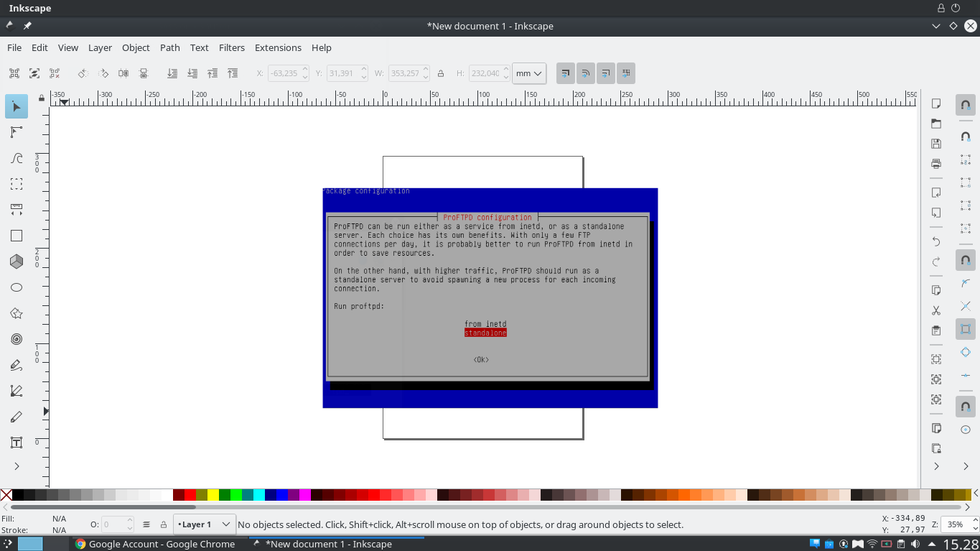Open the Layer menu
Image resolution: width=980 pixels, height=551 pixels.
coord(100,47)
